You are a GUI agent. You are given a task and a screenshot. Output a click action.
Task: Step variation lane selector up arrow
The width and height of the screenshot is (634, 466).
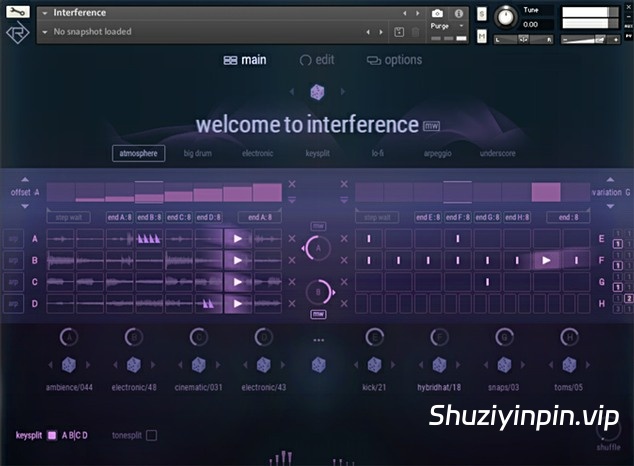(610, 179)
